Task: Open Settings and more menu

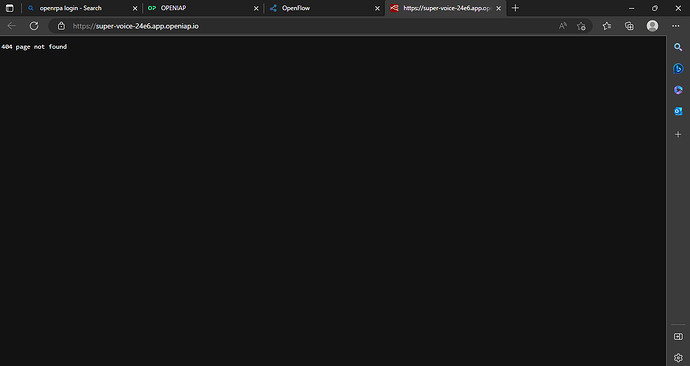Action: pos(675,26)
